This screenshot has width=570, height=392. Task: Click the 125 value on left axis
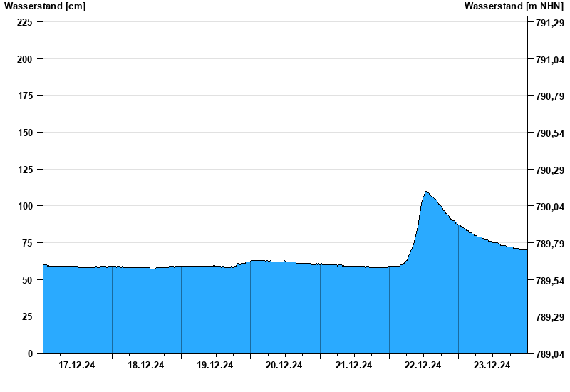(x=25, y=170)
